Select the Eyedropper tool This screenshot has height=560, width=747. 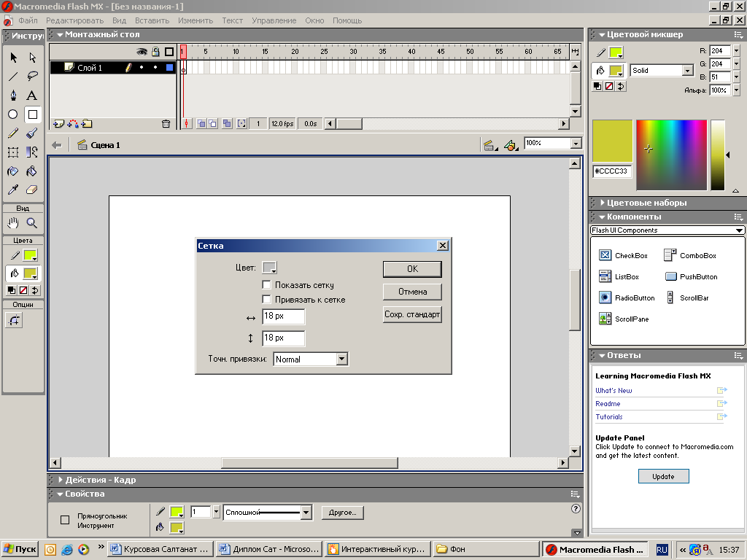13,190
